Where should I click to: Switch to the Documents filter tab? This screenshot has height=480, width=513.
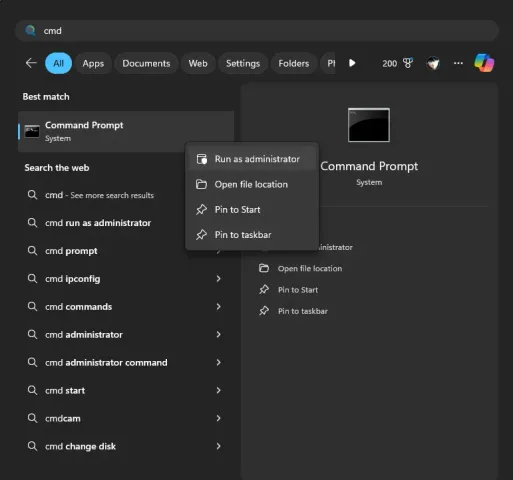pos(146,63)
